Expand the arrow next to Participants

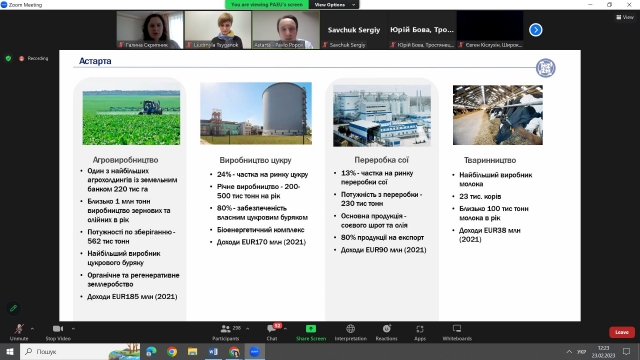[x=248, y=329]
